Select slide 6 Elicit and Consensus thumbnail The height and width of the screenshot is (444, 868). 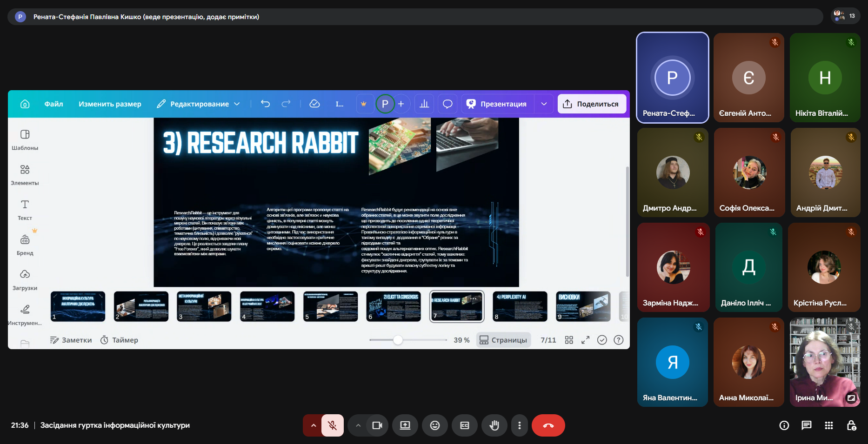coord(394,306)
